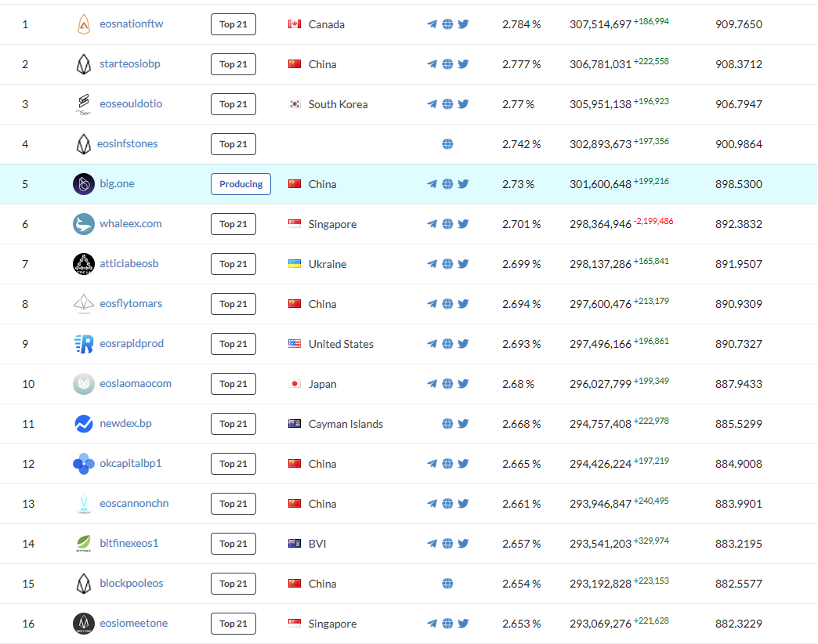Open eosnationftw website globe icon
Screen dimensions: 818x644
[447, 24]
